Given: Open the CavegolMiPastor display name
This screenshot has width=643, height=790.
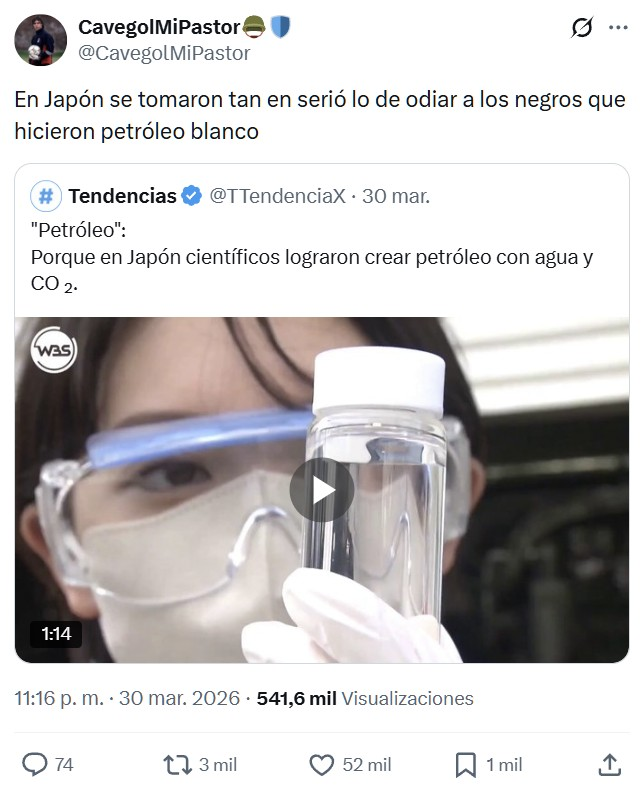Looking at the screenshot, I should coord(159,27).
